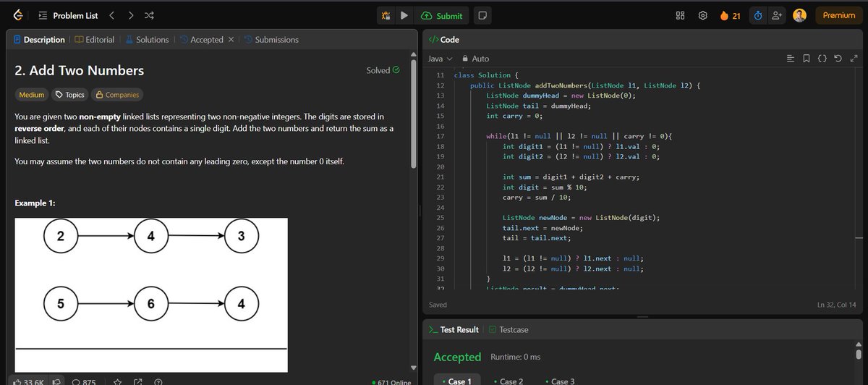Click the Saved status text

[438, 305]
